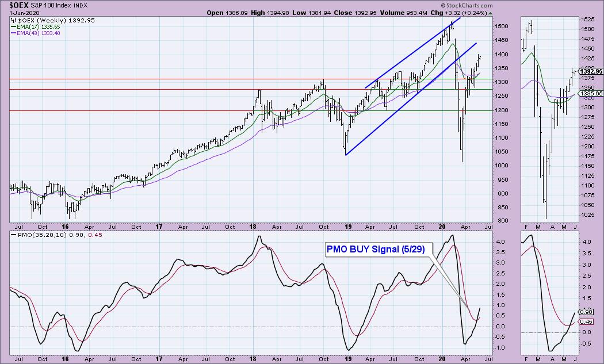Click the Volume 953.4M value
This screenshot has width=604, height=364.
(403, 13)
